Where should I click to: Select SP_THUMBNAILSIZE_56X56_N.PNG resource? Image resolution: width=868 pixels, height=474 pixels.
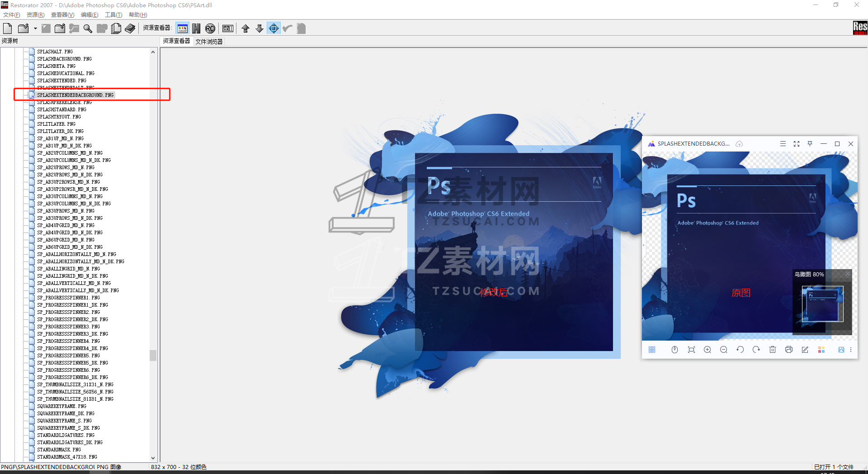[x=75, y=392]
